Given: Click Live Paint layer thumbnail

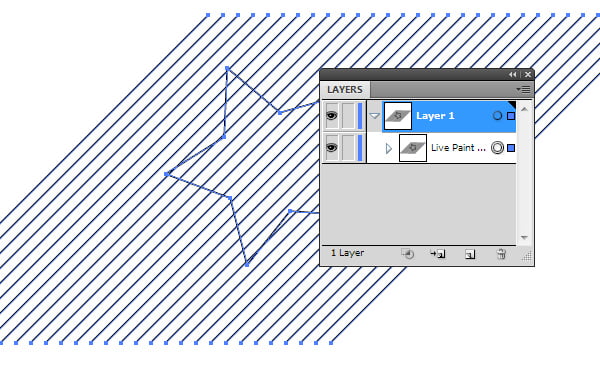Looking at the screenshot, I should pyautogui.click(x=413, y=148).
